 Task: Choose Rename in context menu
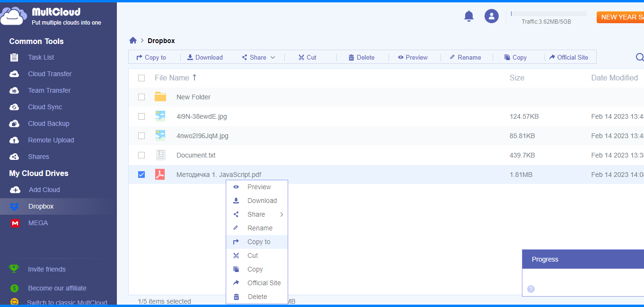tap(257, 228)
